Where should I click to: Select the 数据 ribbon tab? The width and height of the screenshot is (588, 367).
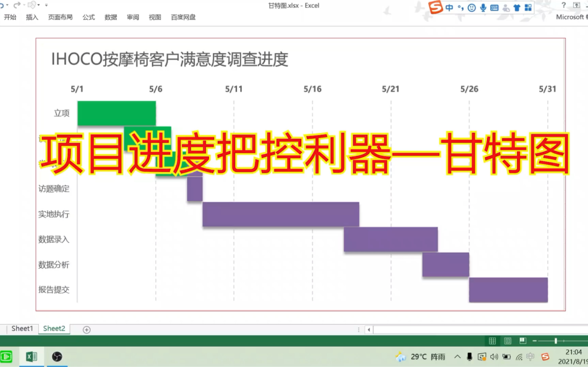coord(111,17)
